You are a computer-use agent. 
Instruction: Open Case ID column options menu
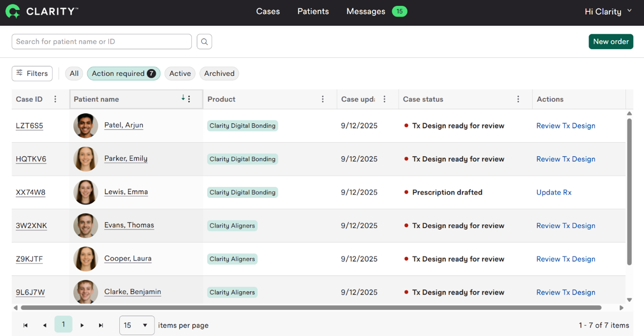[x=55, y=99]
